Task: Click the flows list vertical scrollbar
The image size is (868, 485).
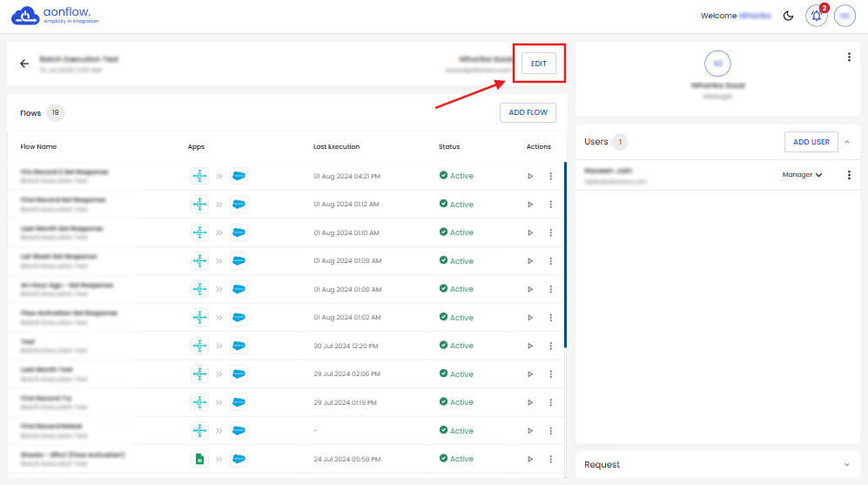Action: click(x=565, y=254)
